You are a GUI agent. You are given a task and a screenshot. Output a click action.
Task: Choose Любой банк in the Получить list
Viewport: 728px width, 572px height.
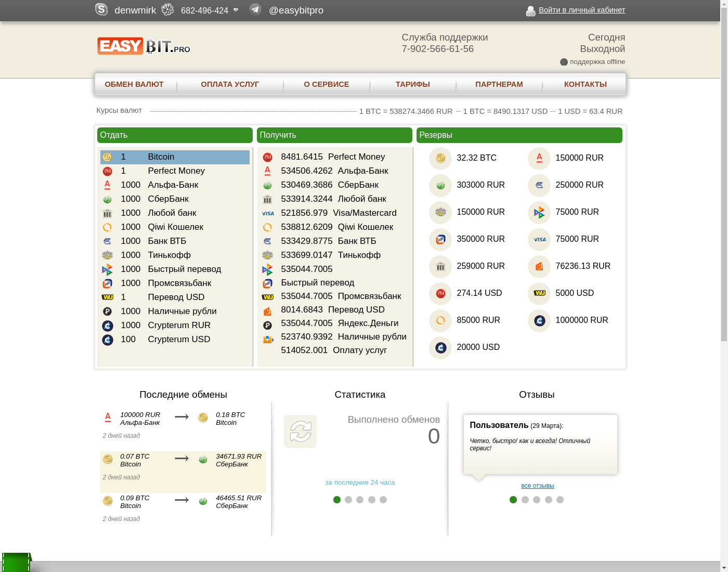(x=334, y=199)
